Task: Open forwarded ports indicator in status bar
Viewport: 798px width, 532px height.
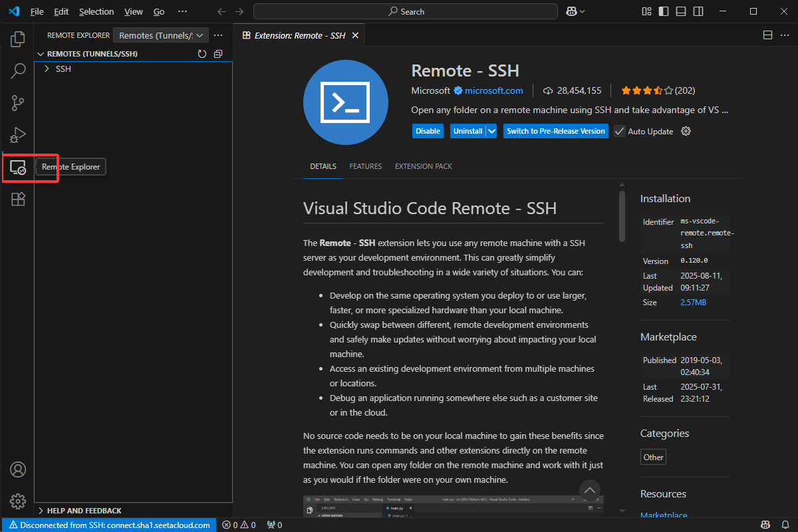Action: pyautogui.click(x=274, y=525)
